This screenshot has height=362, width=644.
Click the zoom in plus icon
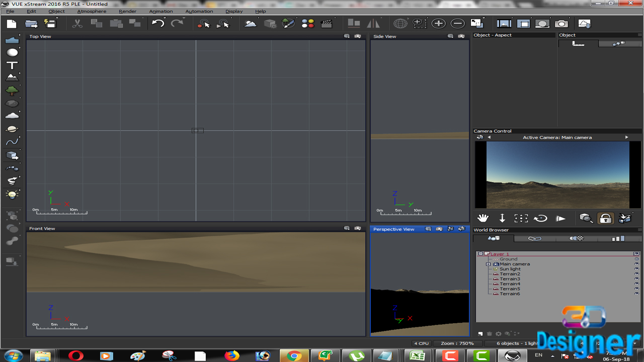[438, 24]
